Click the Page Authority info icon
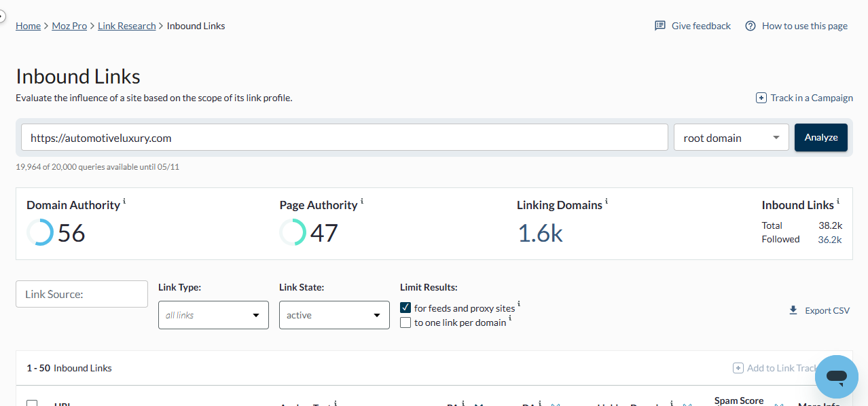Image resolution: width=868 pixels, height=406 pixels. coord(362,202)
